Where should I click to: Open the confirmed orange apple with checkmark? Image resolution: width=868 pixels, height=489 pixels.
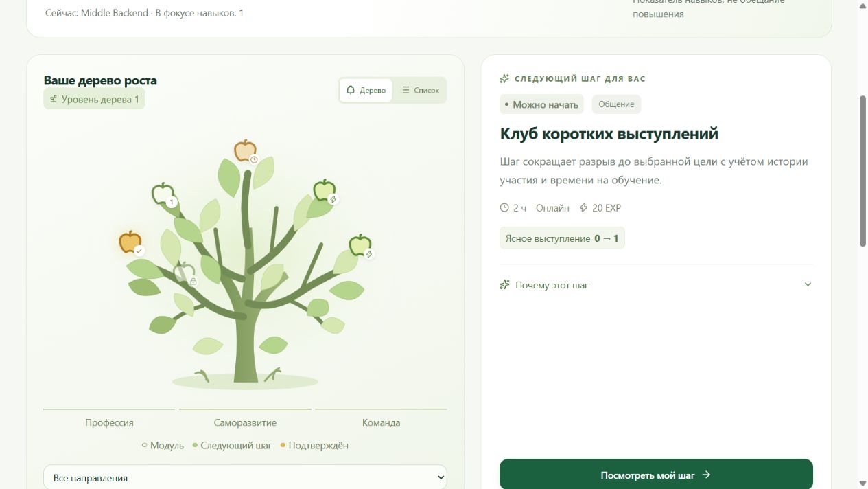coord(130,242)
